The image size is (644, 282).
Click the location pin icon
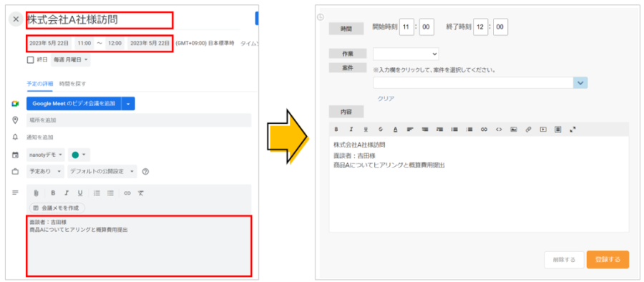coord(15,120)
